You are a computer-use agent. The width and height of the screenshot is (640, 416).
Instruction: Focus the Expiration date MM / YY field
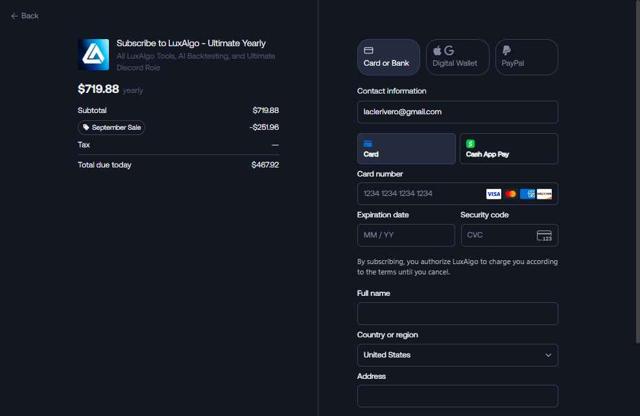click(406, 235)
